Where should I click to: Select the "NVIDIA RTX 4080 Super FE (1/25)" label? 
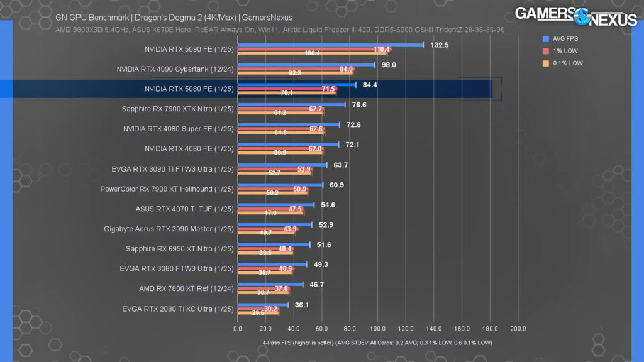point(178,129)
